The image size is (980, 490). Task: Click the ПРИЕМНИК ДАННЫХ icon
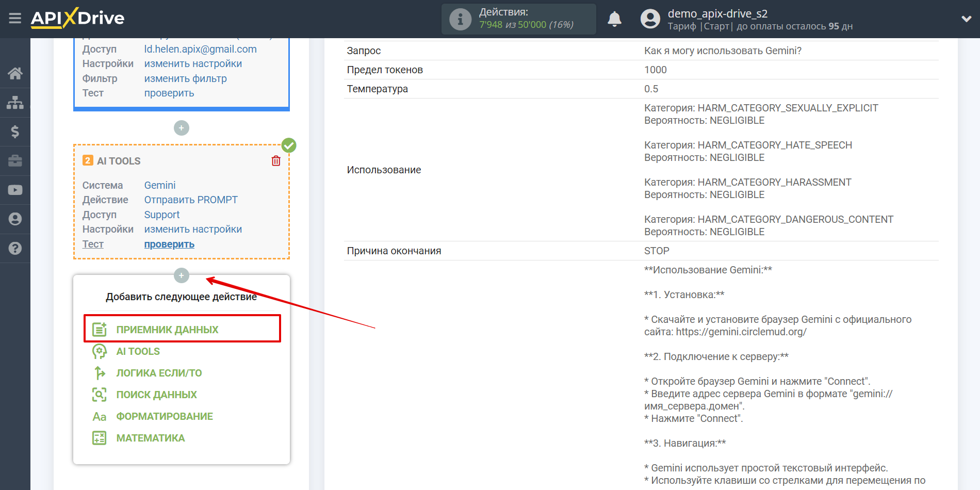(100, 330)
